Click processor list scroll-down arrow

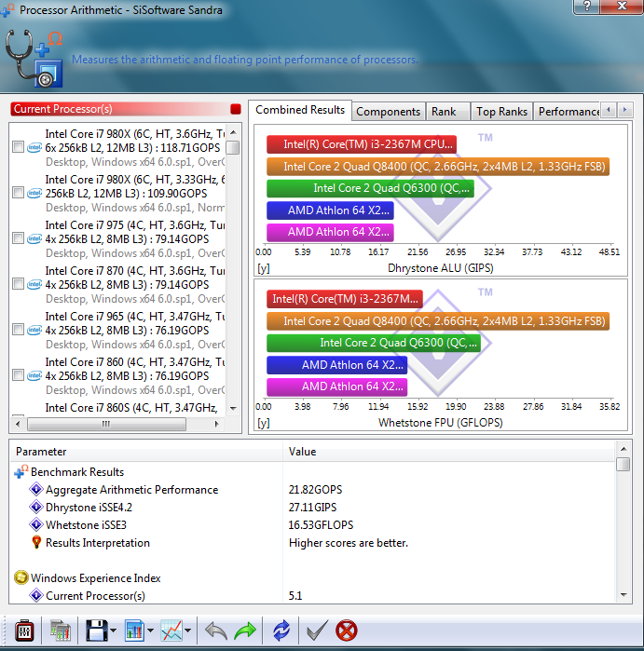click(x=233, y=409)
